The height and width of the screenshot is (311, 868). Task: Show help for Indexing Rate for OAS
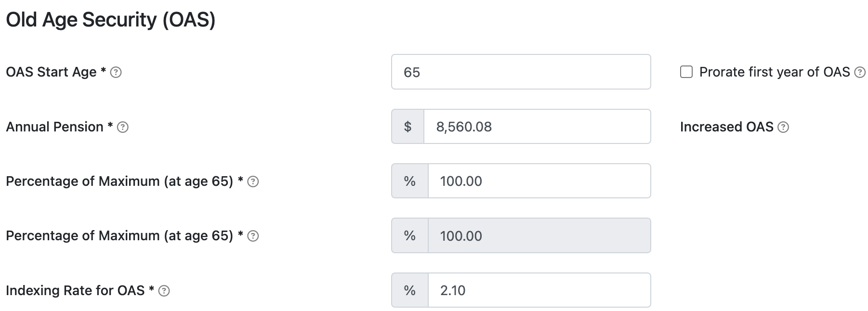tap(164, 291)
